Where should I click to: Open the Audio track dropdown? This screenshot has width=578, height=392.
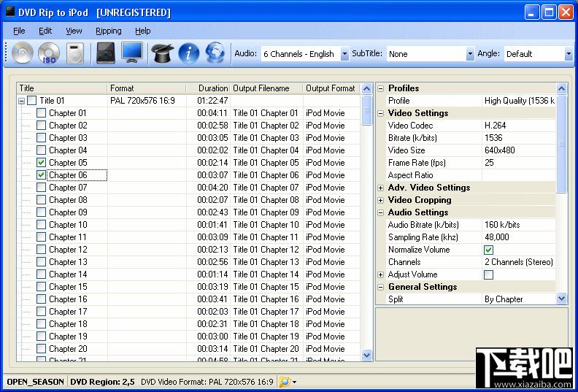(x=344, y=54)
